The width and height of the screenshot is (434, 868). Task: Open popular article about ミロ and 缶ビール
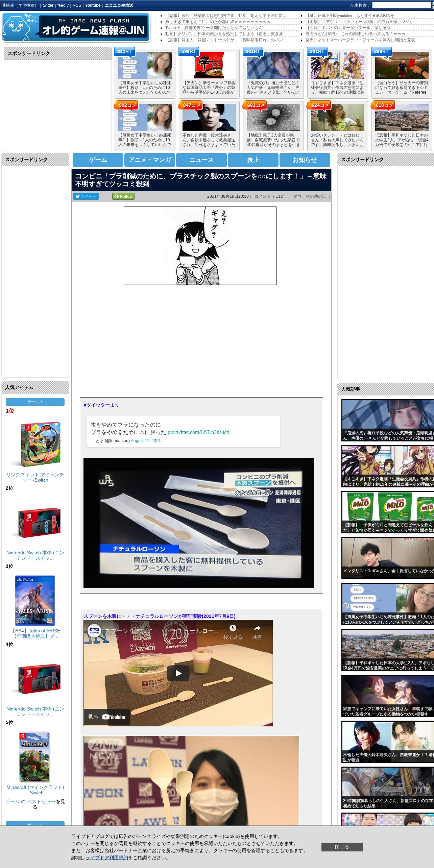(388, 512)
